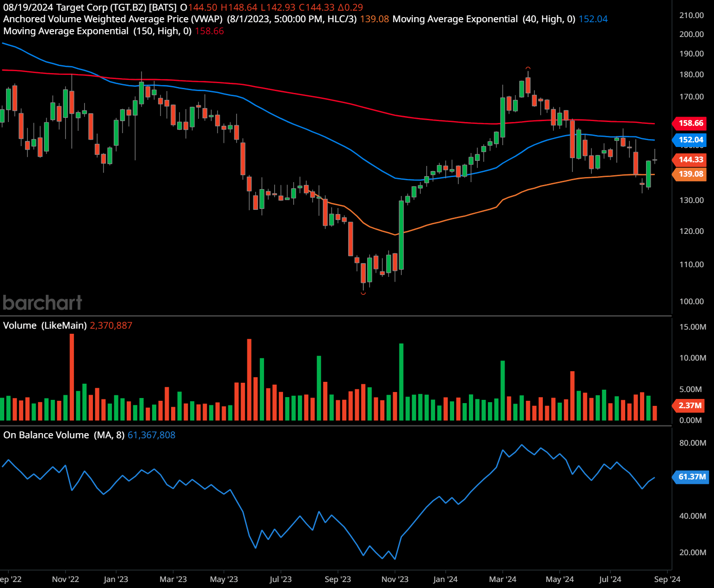
Task: Click the Nov '22 date axis label
Action: tap(65, 579)
